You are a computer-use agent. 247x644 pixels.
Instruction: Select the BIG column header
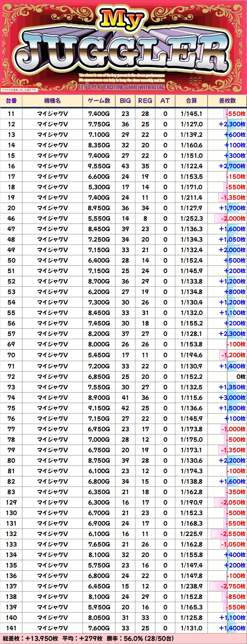click(x=125, y=101)
